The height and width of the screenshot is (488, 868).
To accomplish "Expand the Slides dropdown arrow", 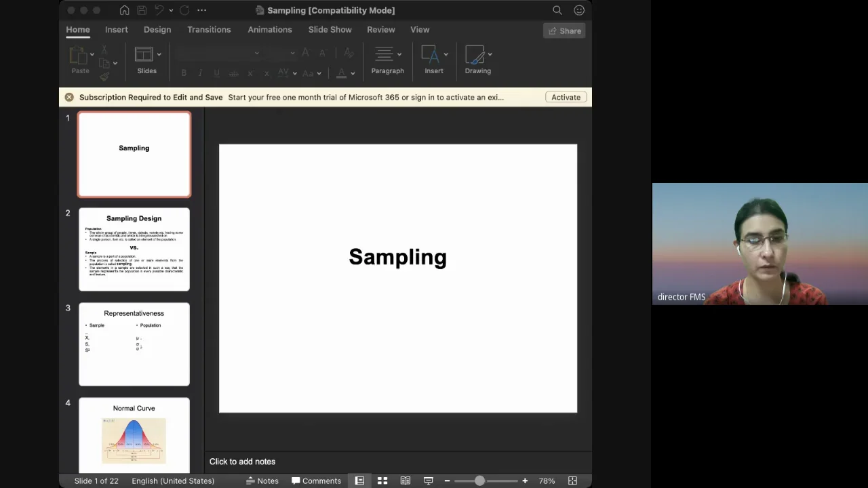I will [159, 54].
